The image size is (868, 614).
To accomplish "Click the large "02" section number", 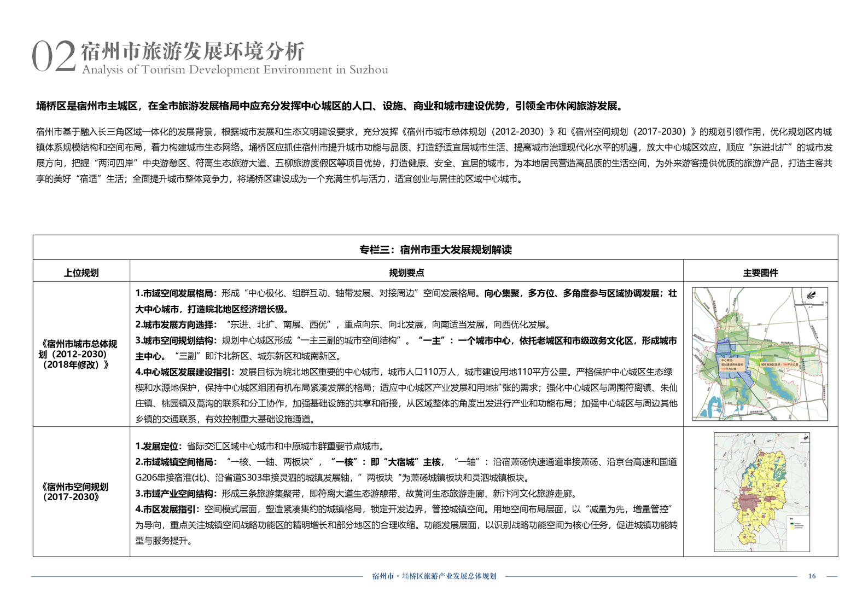I will [x=53, y=57].
